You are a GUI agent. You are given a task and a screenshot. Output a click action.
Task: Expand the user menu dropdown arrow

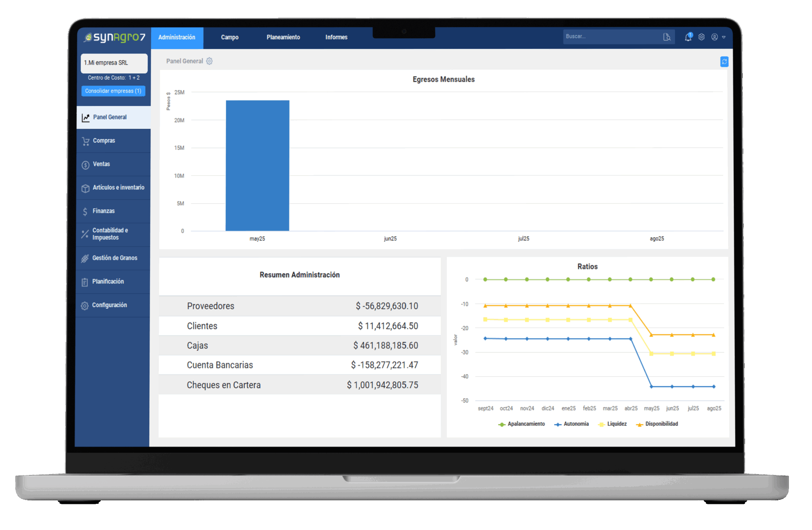[724, 37]
